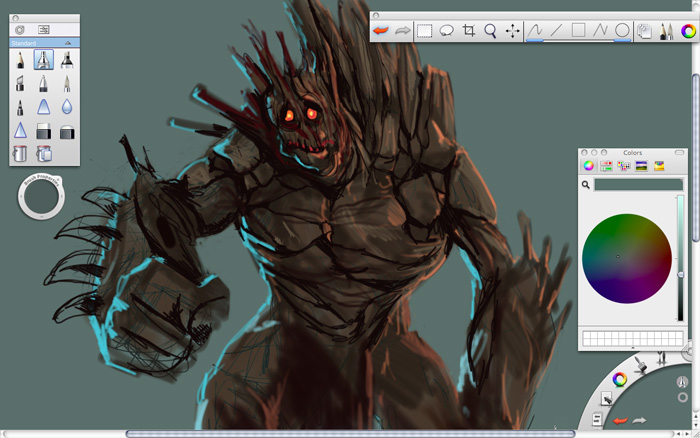Screen dimensions: 700x438
Task: Click the color preview well beside magnifier
Action: click(638, 185)
